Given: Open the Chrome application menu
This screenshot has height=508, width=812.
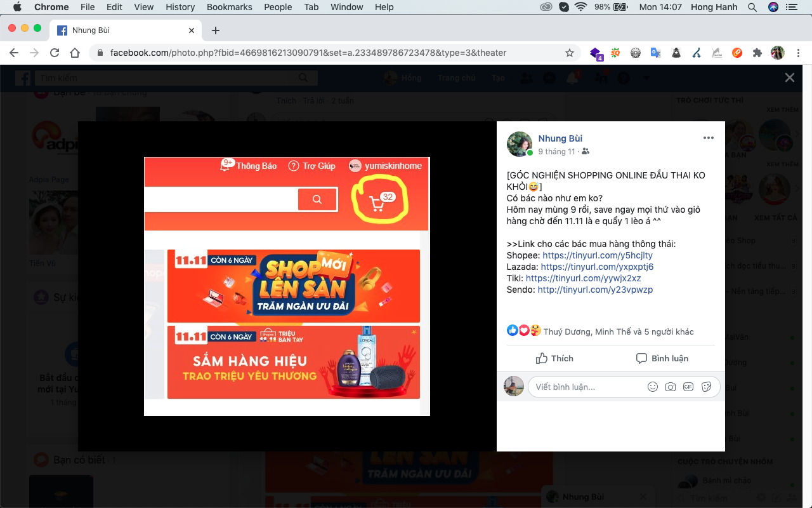Looking at the screenshot, I should tap(51, 7).
